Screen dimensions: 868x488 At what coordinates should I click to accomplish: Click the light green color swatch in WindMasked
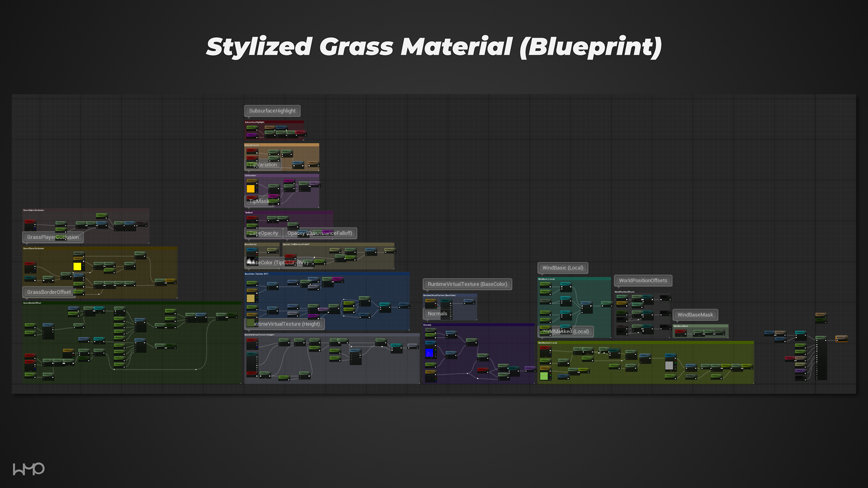544,376
